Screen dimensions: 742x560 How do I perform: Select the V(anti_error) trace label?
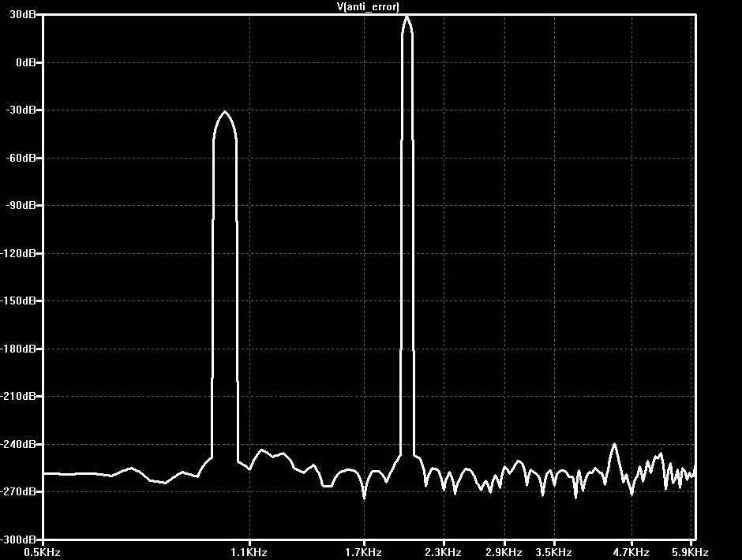[368, 6]
